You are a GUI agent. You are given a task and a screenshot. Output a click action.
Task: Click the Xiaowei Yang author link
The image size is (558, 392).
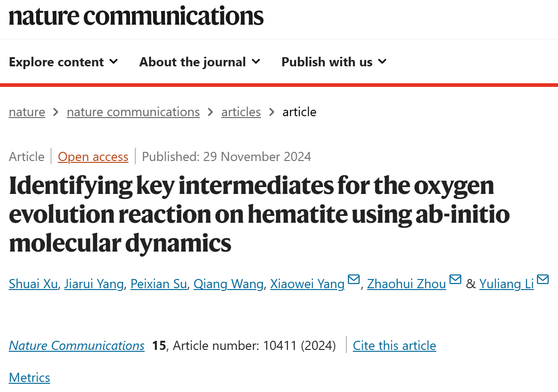point(307,284)
